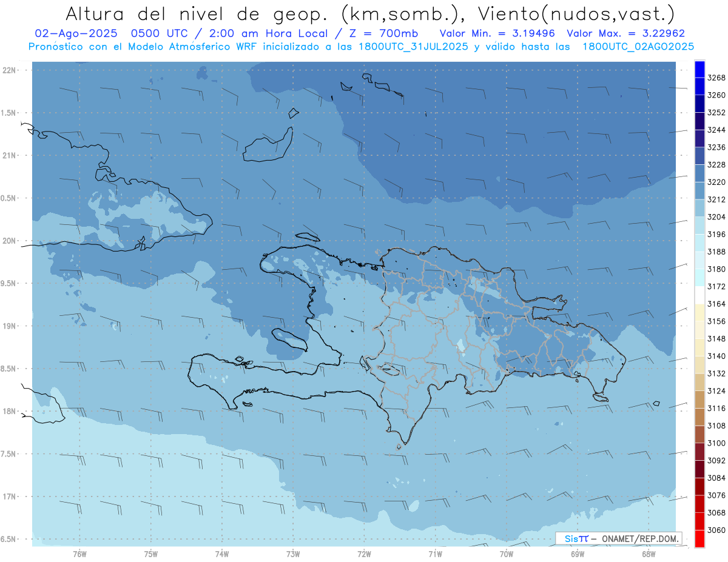Click the '18N' latitude label
The height and width of the screenshot is (562, 728).
tap(9, 411)
